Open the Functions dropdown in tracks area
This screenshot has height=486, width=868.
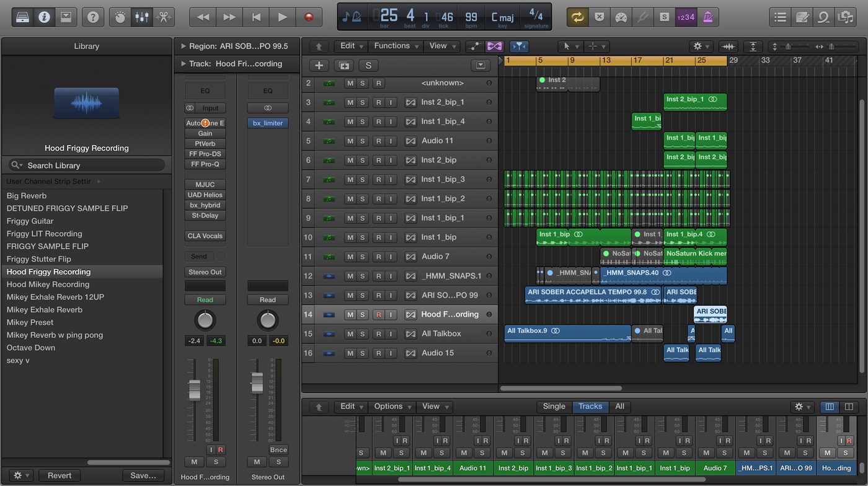pos(396,46)
